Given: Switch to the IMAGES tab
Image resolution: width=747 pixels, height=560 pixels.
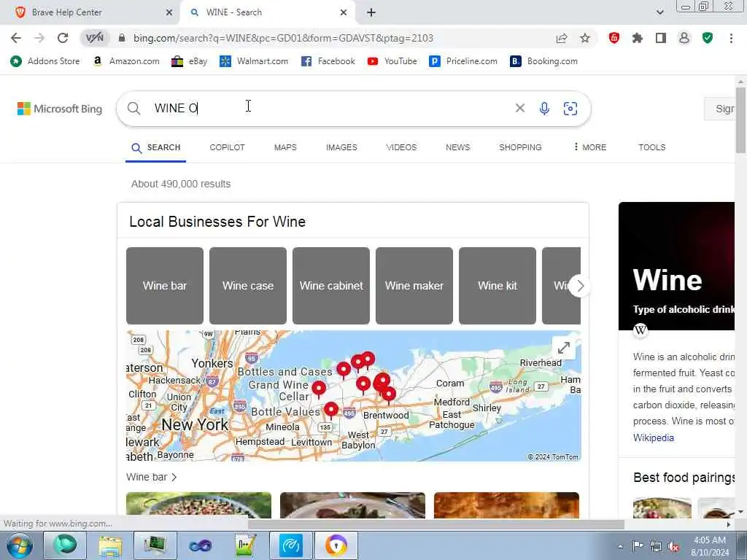Looking at the screenshot, I should (341, 147).
